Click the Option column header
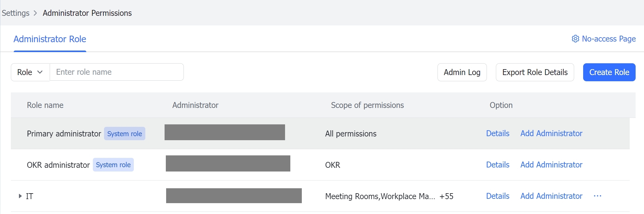The image size is (644, 214). tap(501, 105)
